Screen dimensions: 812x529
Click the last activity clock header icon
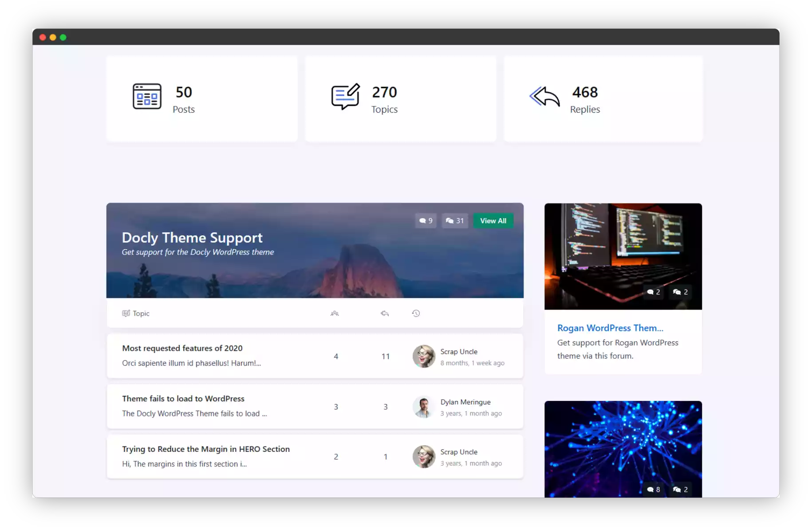416,313
